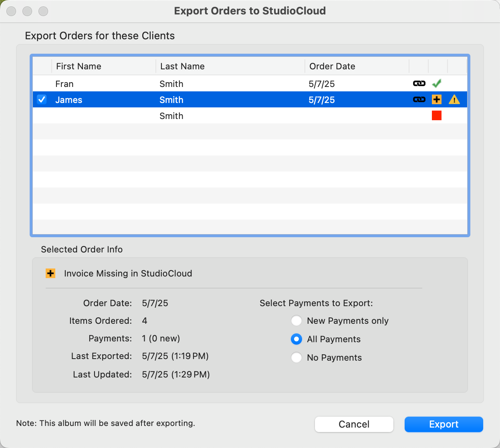Click orange plus icon in James's row
The height and width of the screenshot is (448, 500).
pyautogui.click(x=437, y=99)
